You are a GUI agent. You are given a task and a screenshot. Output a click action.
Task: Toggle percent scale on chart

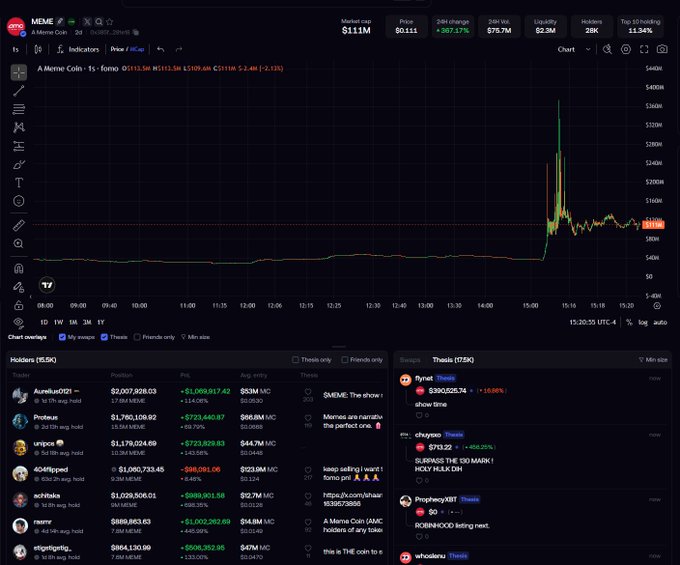[629, 322]
